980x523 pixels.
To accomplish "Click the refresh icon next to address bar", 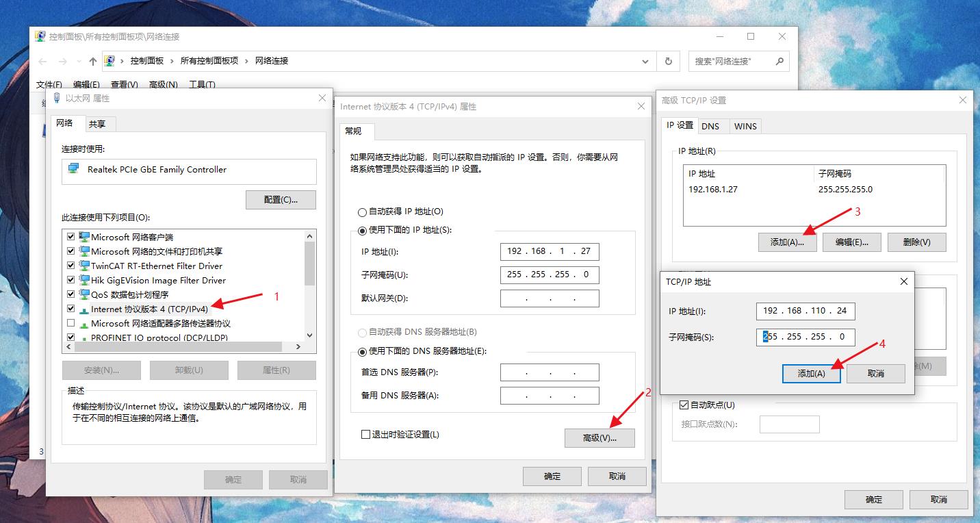I will tap(669, 61).
